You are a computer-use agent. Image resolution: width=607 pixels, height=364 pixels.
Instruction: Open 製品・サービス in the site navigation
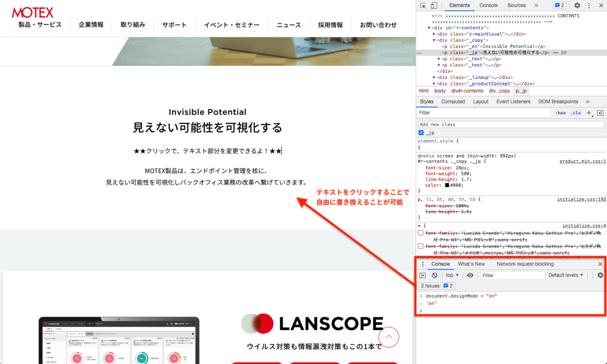(40, 25)
